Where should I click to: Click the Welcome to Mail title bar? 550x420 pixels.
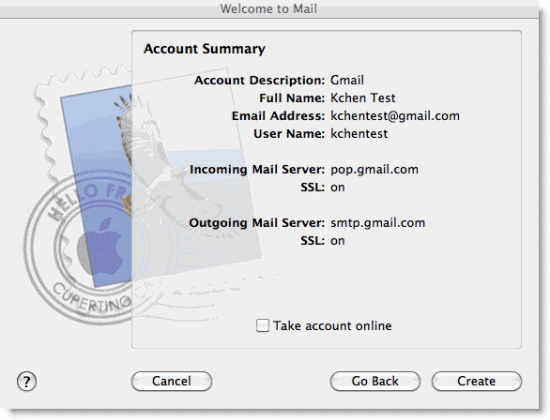pos(269,8)
